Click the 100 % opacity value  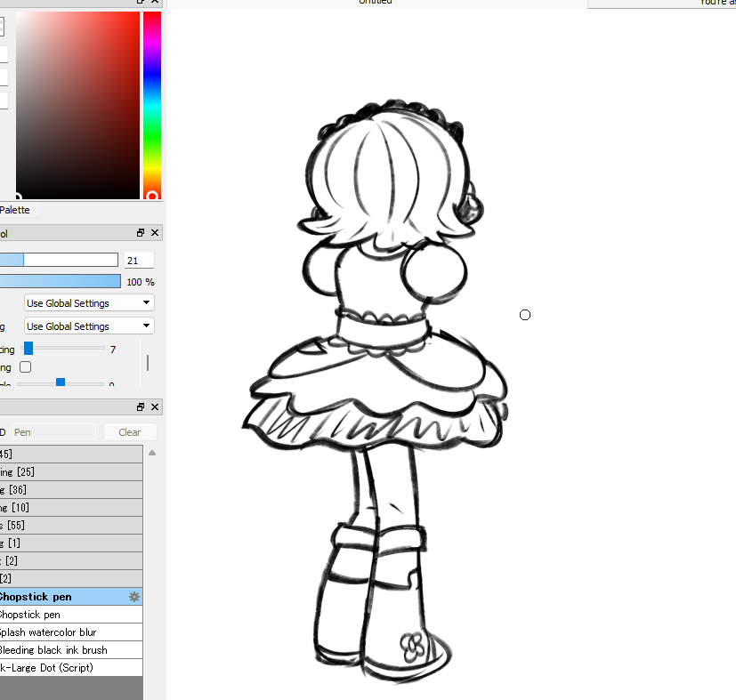tap(141, 282)
